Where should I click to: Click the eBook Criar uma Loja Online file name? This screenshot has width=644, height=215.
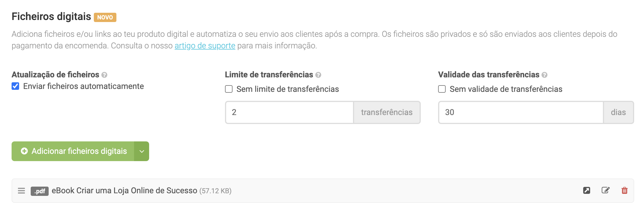tap(124, 191)
